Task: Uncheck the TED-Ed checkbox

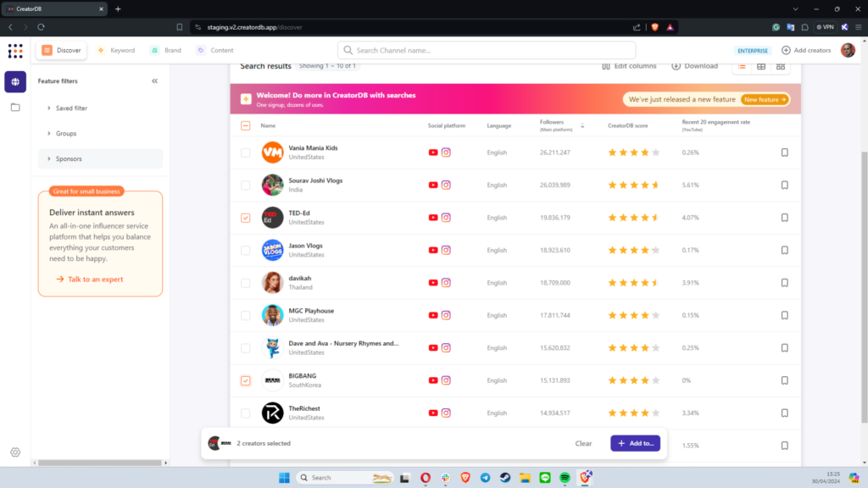Action: coord(245,218)
